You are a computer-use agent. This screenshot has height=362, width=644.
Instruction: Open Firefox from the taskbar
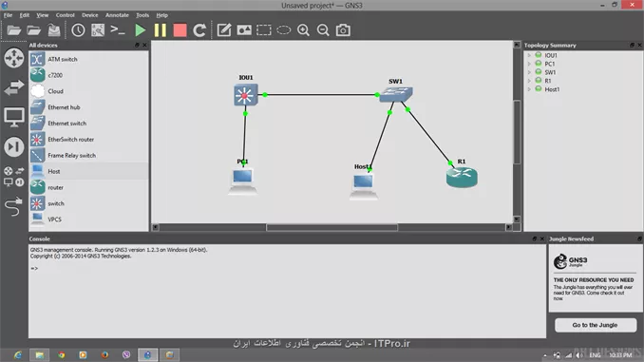tap(104, 355)
